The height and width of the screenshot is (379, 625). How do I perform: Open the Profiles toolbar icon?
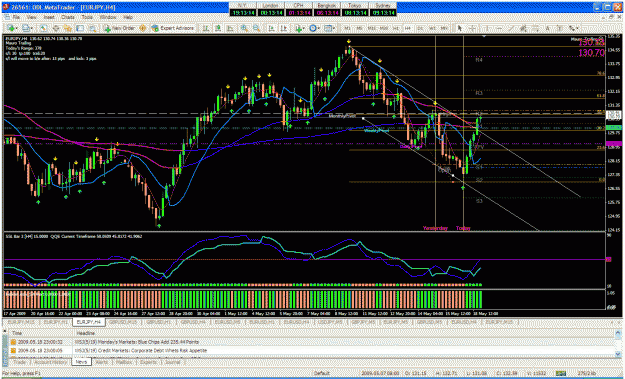(27, 28)
